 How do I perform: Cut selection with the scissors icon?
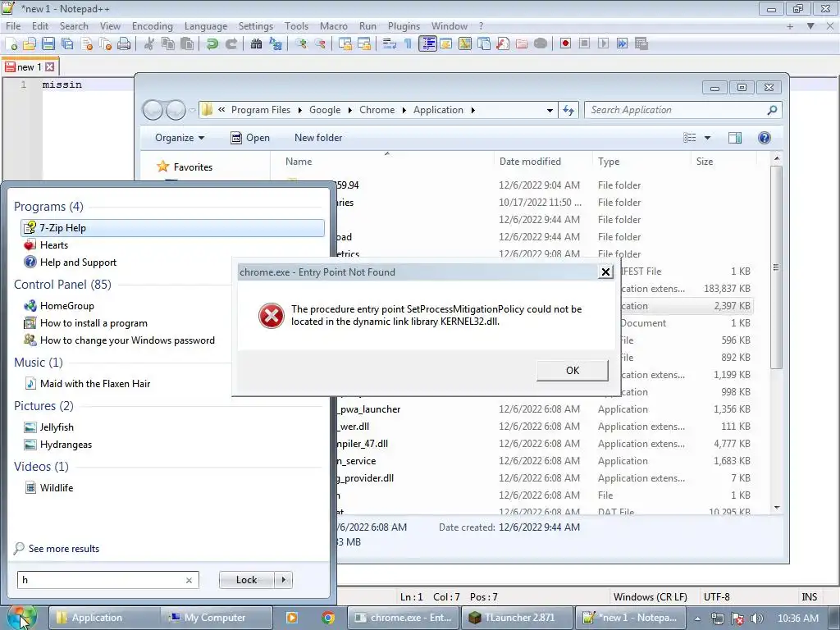(149, 44)
